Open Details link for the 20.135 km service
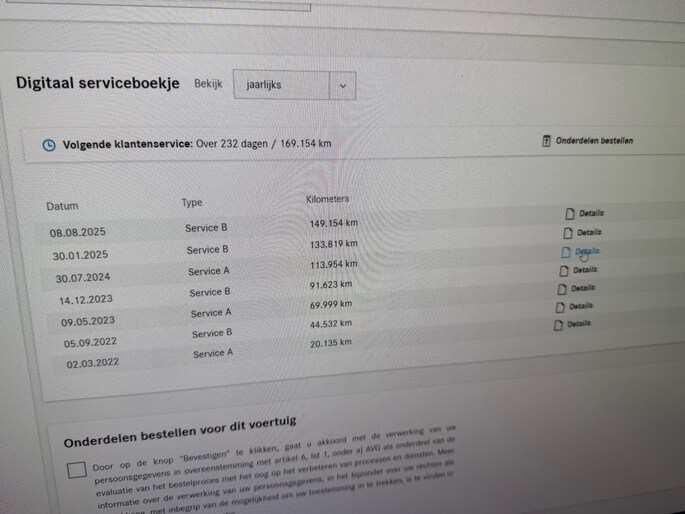 click(579, 325)
